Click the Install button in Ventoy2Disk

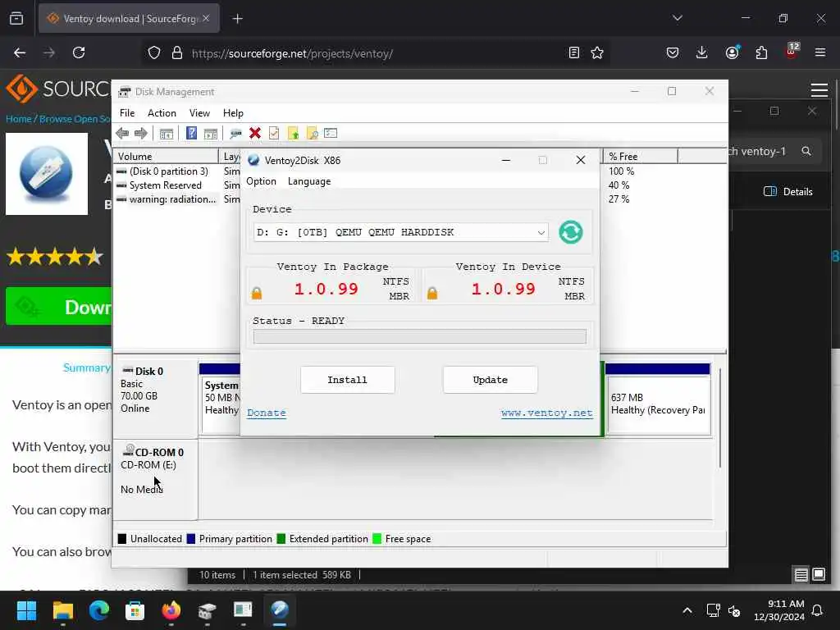point(347,380)
